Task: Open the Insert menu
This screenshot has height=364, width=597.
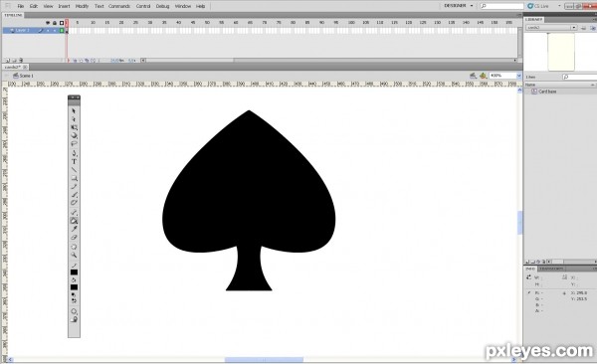Action: pyautogui.click(x=64, y=6)
